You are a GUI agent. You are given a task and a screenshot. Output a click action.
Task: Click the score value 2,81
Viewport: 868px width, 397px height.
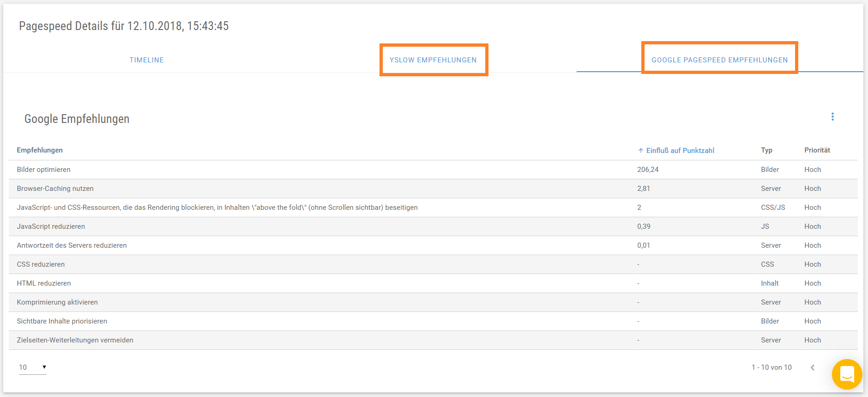click(644, 189)
